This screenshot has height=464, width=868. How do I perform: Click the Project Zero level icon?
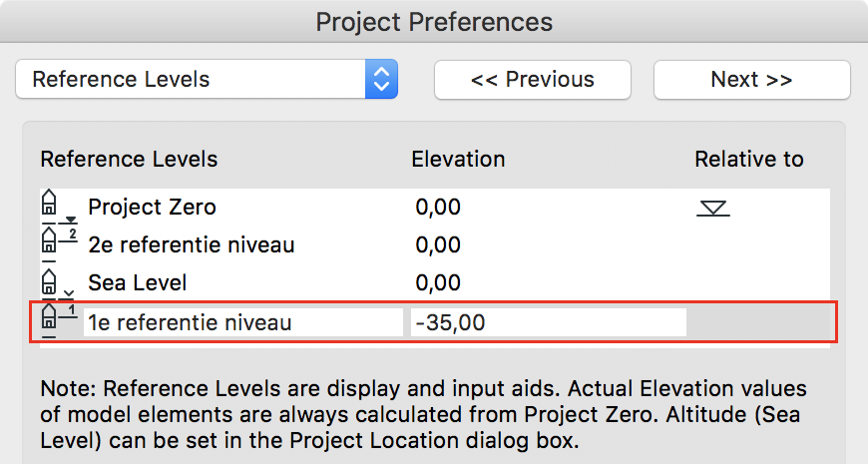(x=58, y=207)
